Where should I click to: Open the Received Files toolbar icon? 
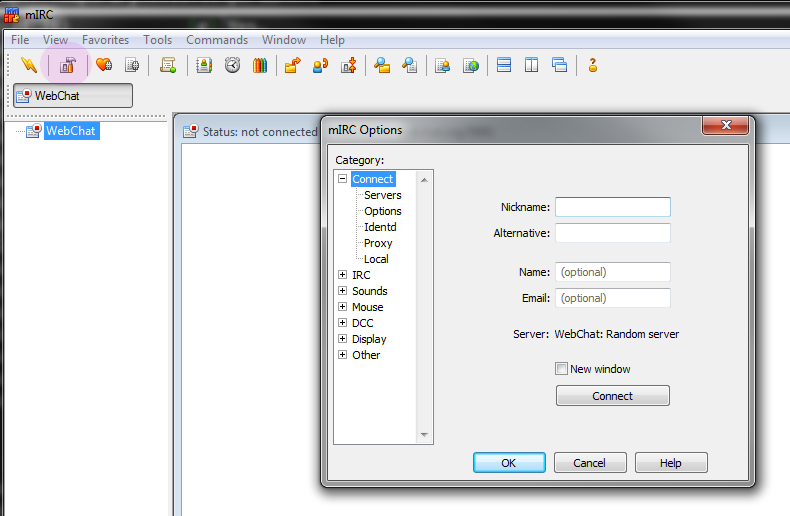pyautogui.click(x=382, y=65)
